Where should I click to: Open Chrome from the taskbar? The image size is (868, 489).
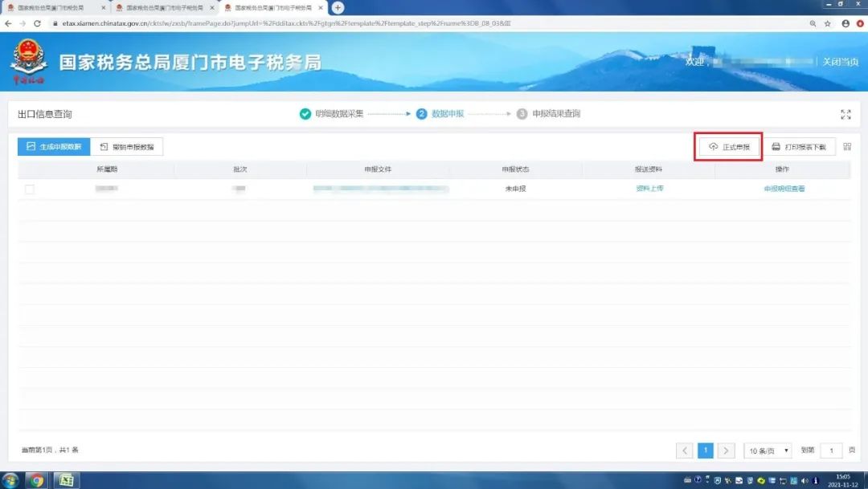[36, 480]
